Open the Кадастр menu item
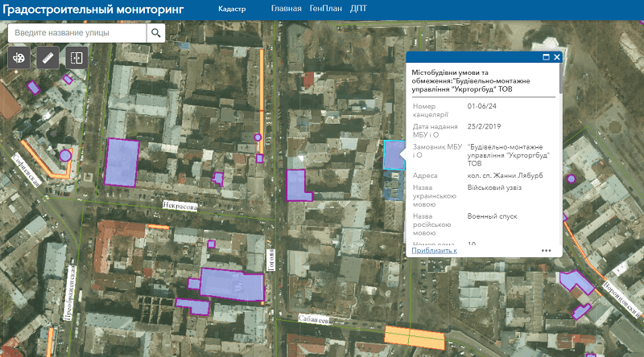Image resolution: width=644 pixels, height=357 pixels. (x=232, y=9)
